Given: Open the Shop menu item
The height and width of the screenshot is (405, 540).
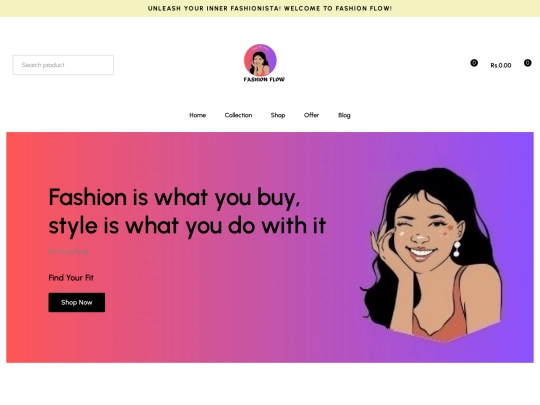Looking at the screenshot, I should [278, 115].
